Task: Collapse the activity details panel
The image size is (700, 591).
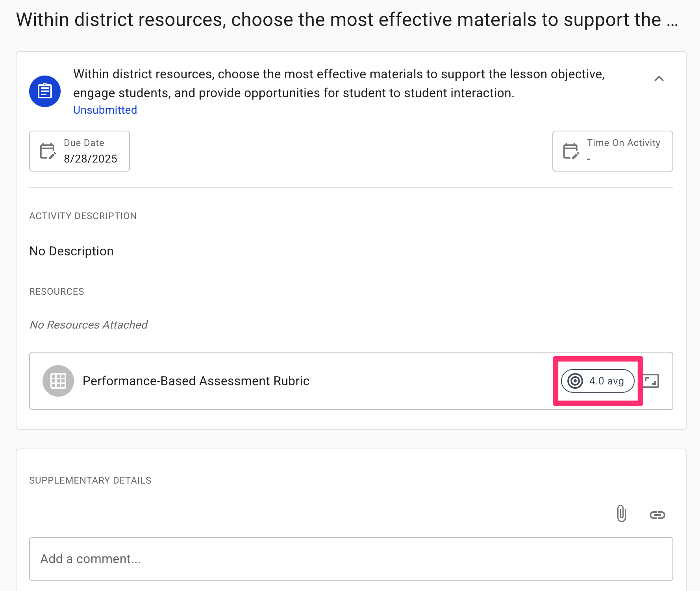Action: coord(660,79)
